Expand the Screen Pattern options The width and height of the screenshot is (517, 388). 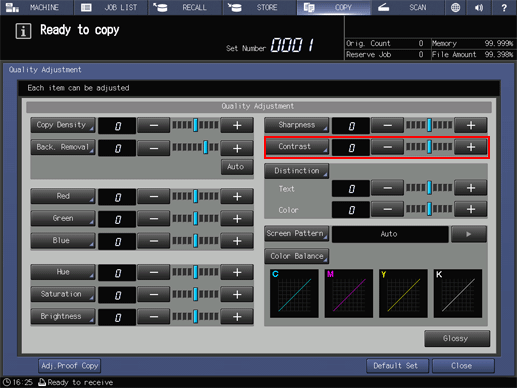click(297, 234)
